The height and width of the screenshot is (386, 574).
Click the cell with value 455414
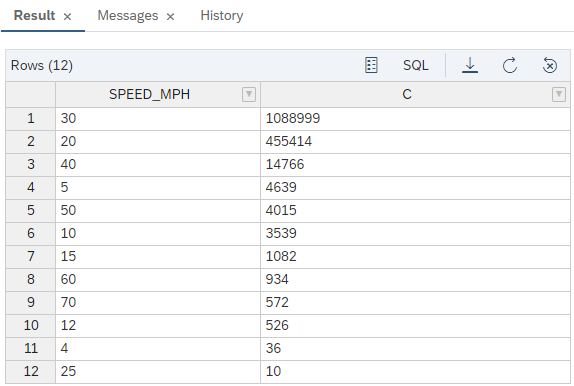tap(415, 142)
